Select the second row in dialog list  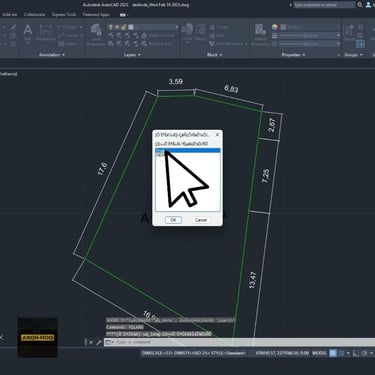pyautogui.click(x=188, y=155)
